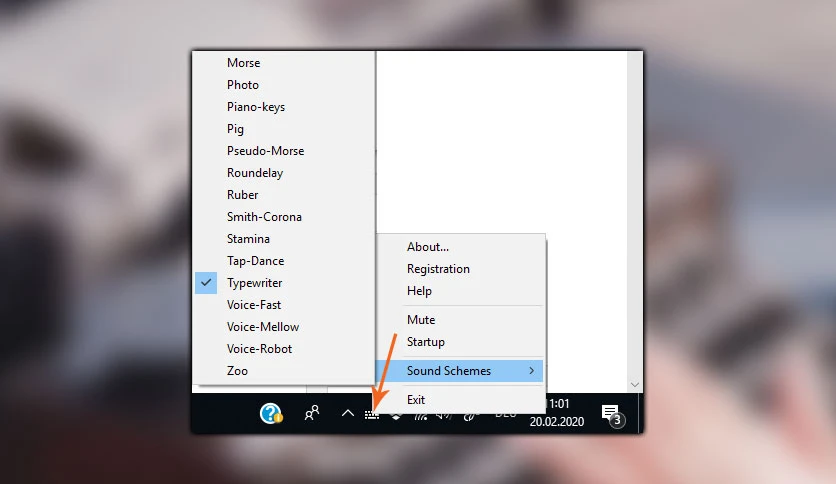The height and width of the screenshot is (484, 836).
Task: Select the Piano-keys scheme
Action: [x=256, y=107]
